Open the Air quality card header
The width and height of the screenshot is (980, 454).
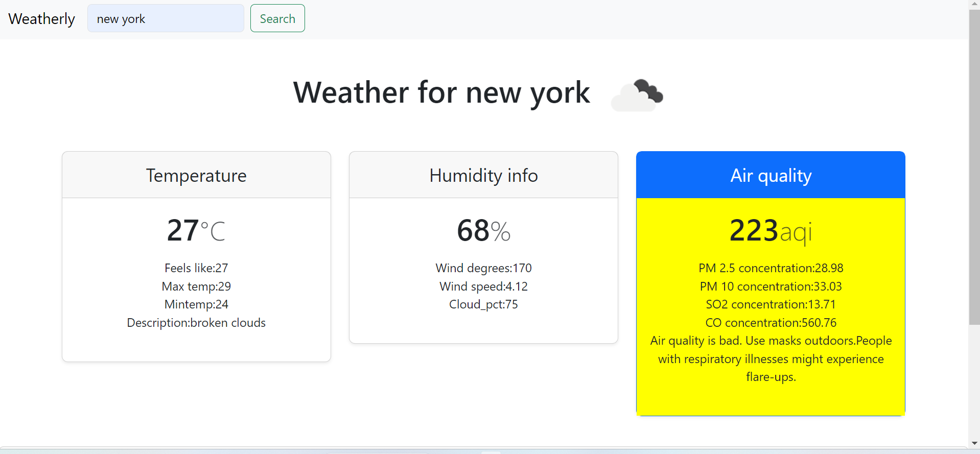[x=771, y=175]
